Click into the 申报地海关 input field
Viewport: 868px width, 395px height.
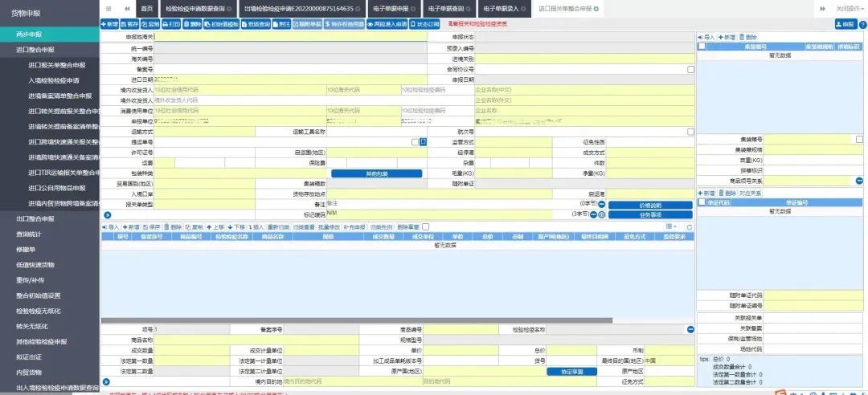click(290, 36)
